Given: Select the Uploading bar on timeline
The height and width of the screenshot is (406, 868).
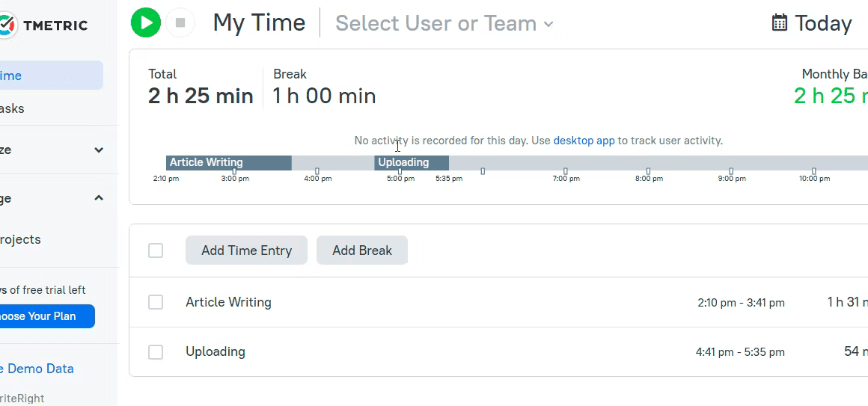Looking at the screenshot, I should (412, 162).
